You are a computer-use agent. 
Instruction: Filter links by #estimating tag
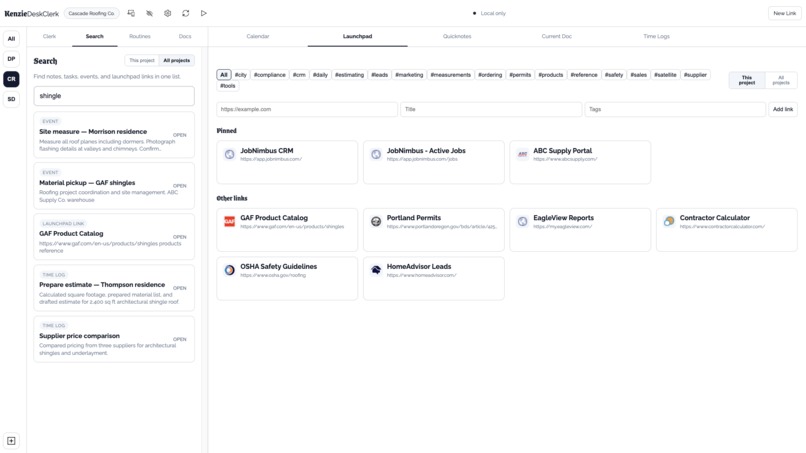[350, 75]
